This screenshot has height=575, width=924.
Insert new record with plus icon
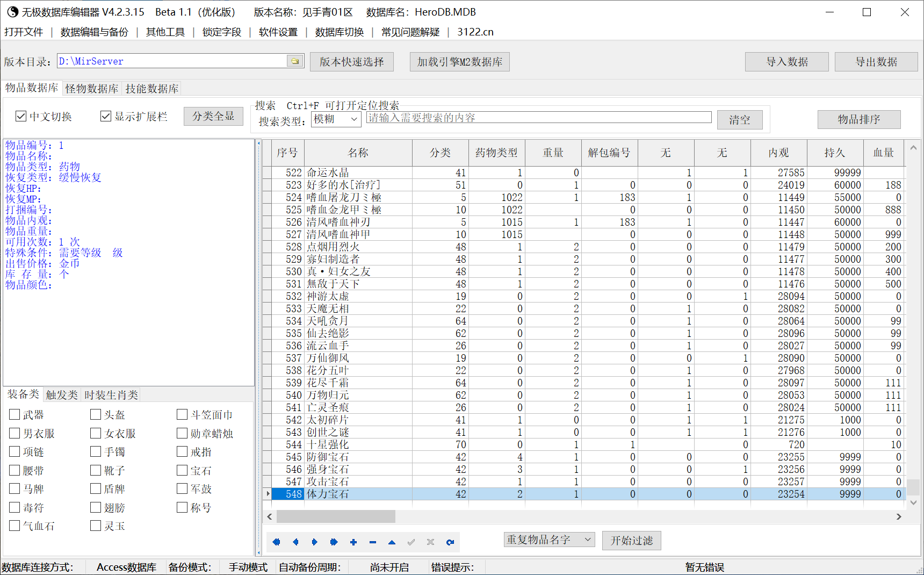(x=353, y=542)
